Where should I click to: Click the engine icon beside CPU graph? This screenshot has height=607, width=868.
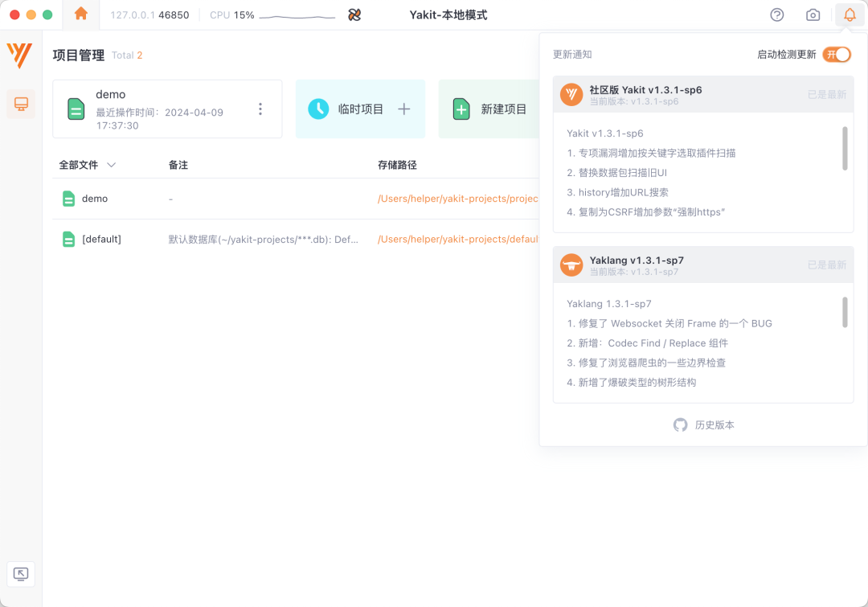pos(354,15)
